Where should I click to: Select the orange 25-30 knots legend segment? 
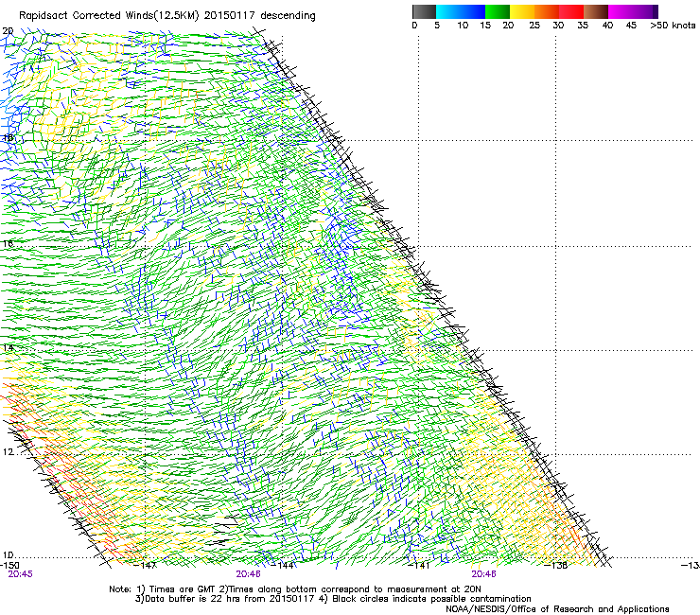(x=547, y=11)
